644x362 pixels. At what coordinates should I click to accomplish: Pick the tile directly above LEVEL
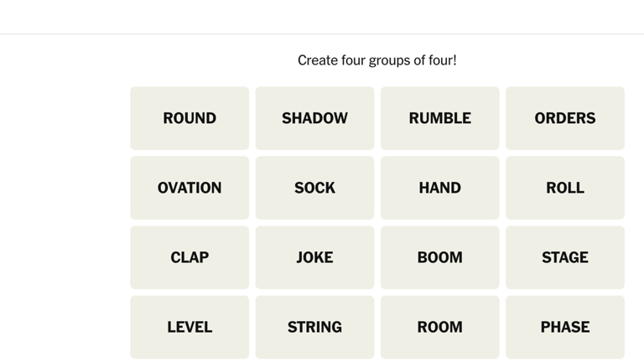click(x=190, y=257)
